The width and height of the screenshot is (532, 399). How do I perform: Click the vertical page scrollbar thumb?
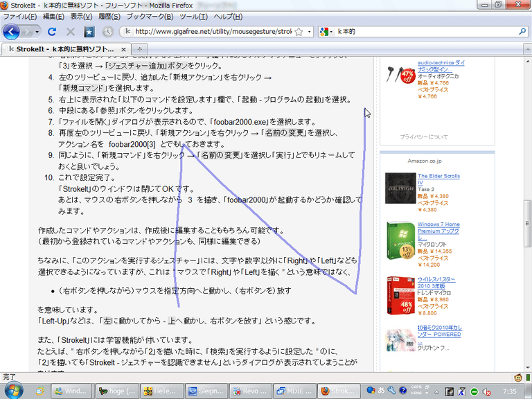527,223
